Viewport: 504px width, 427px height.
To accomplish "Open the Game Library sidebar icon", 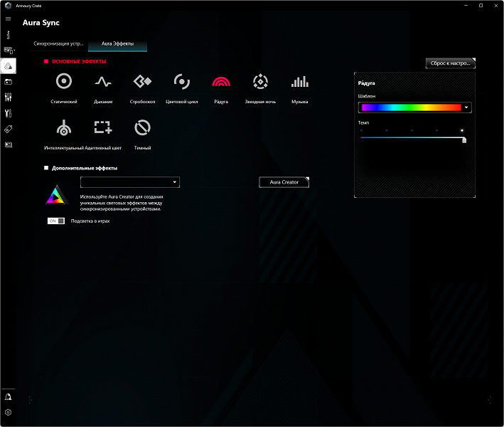I will coord(9,82).
